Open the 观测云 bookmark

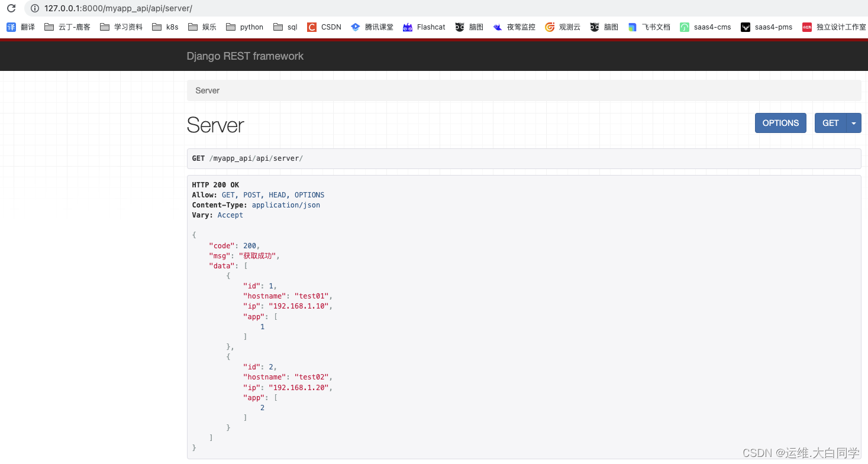(563, 27)
